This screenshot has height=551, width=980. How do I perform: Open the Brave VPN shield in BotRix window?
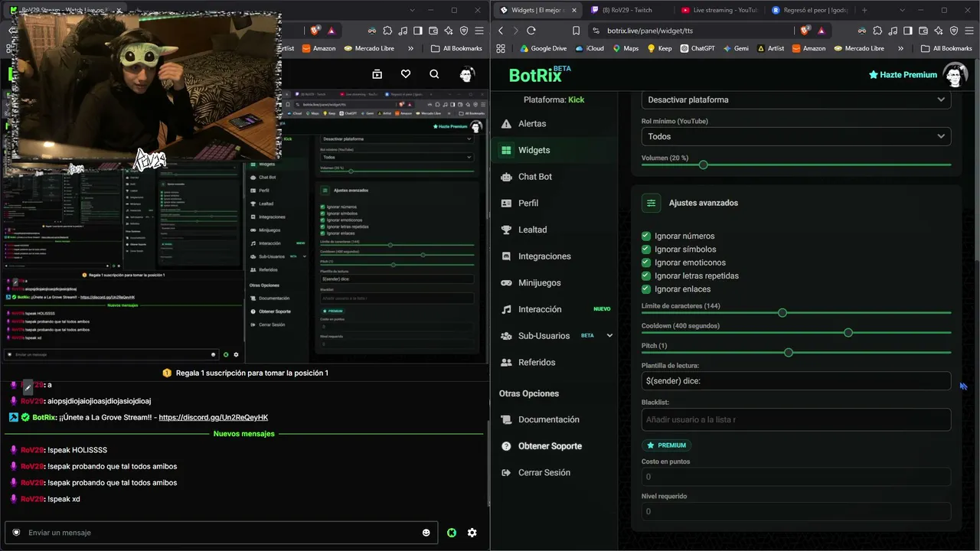(x=954, y=31)
